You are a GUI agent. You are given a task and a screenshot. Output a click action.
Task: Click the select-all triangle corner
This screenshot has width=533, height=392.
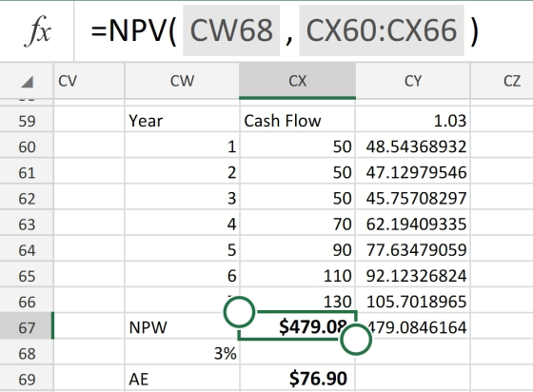[x=27, y=82]
